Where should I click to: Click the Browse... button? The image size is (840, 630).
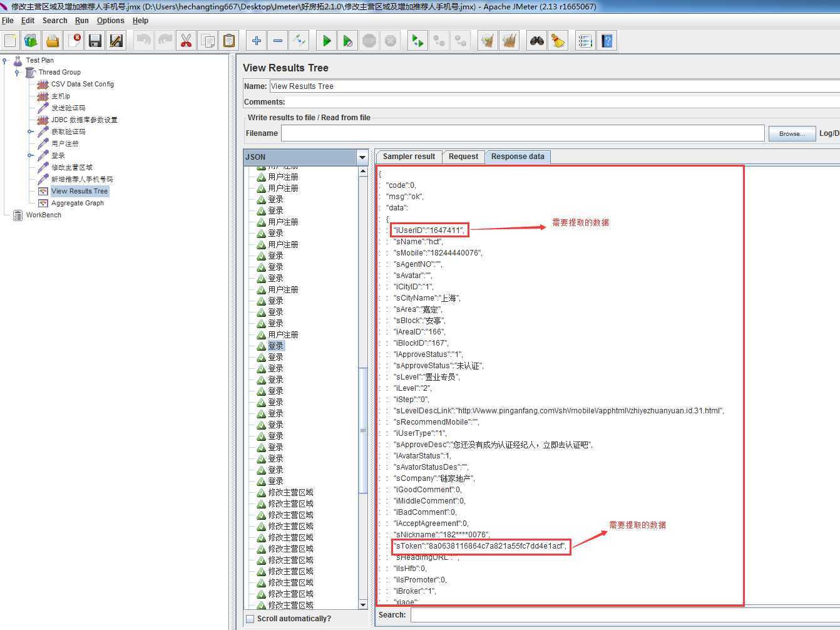pos(792,133)
